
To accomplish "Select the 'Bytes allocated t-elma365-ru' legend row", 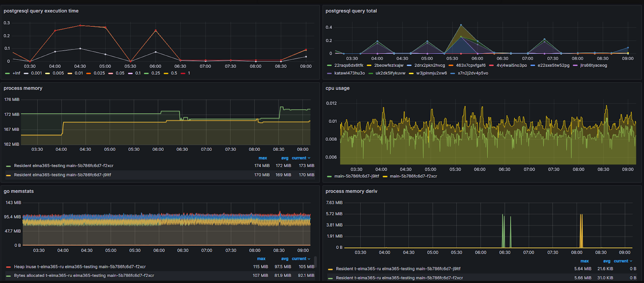I will [x=84, y=275].
